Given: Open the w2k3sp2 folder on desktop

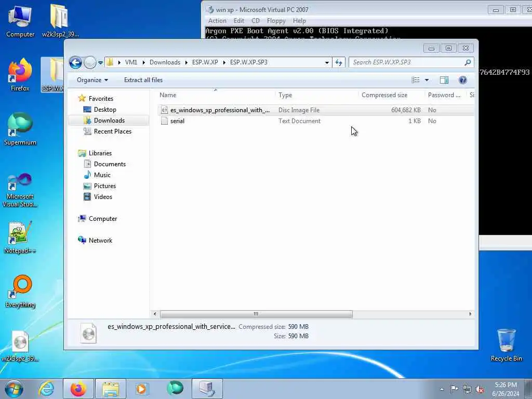Looking at the screenshot, I should point(60,21).
